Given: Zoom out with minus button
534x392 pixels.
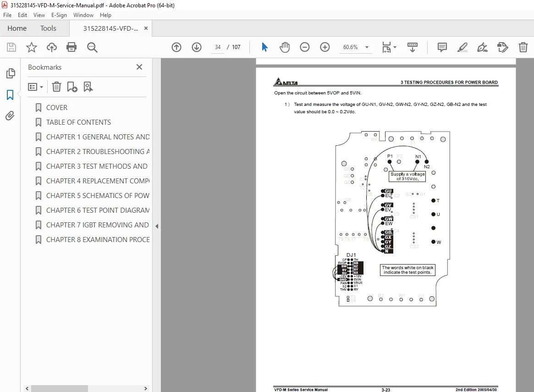Looking at the screenshot, I should [x=304, y=47].
